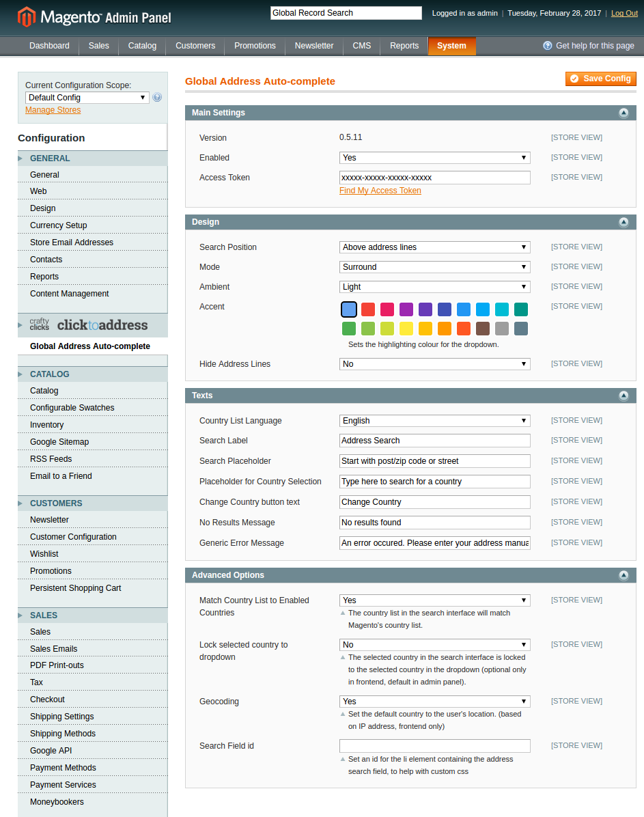Click the Search Label input field

coord(434,441)
